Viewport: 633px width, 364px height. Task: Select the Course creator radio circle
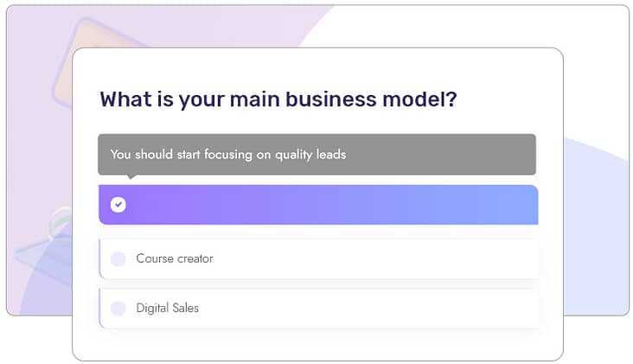coord(118,259)
